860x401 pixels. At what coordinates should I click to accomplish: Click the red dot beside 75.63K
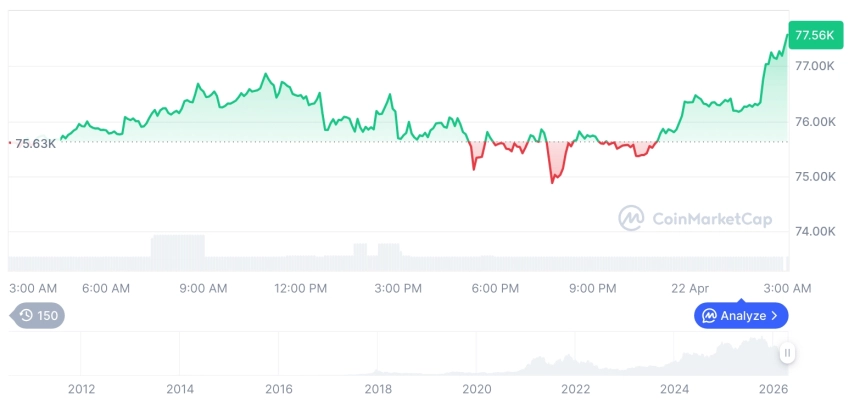[x=10, y=143]
